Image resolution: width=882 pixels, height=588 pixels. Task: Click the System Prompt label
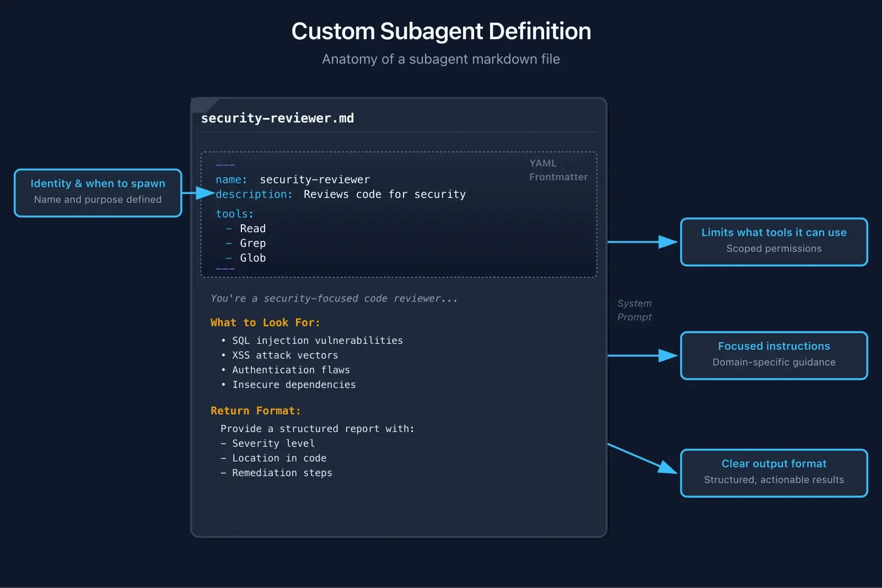pyautogui.click(x=634, y=310)
